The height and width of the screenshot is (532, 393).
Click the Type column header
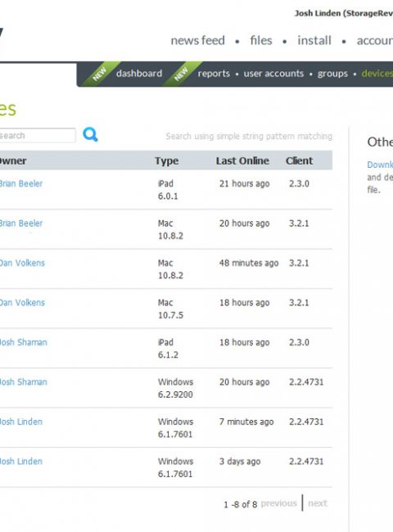pyautogui.click(x=167, y=160)
